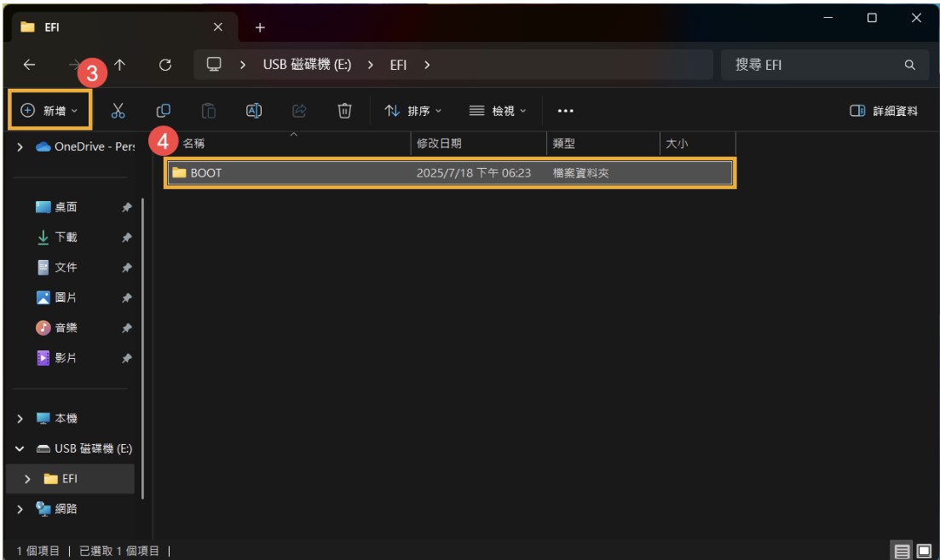Collapse the USB 磁碟機 (E:) tree node
940x560 pixels.
(x=20, y=448)
